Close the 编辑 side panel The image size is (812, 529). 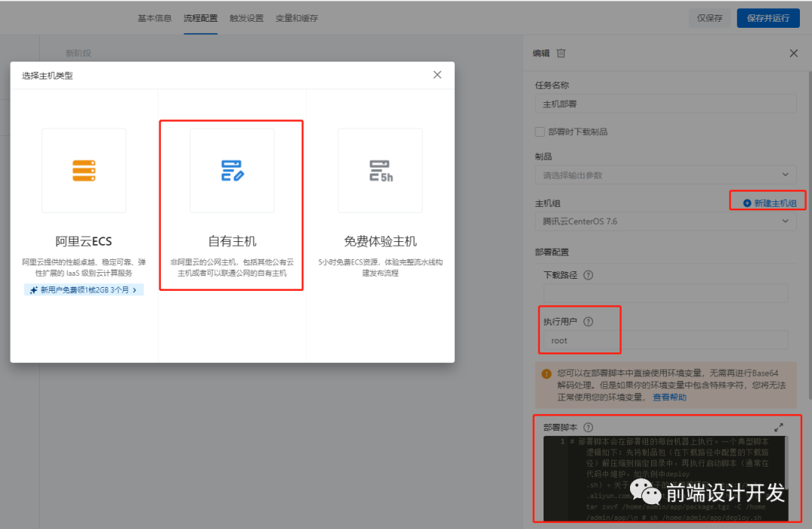(x=793, y=53)
